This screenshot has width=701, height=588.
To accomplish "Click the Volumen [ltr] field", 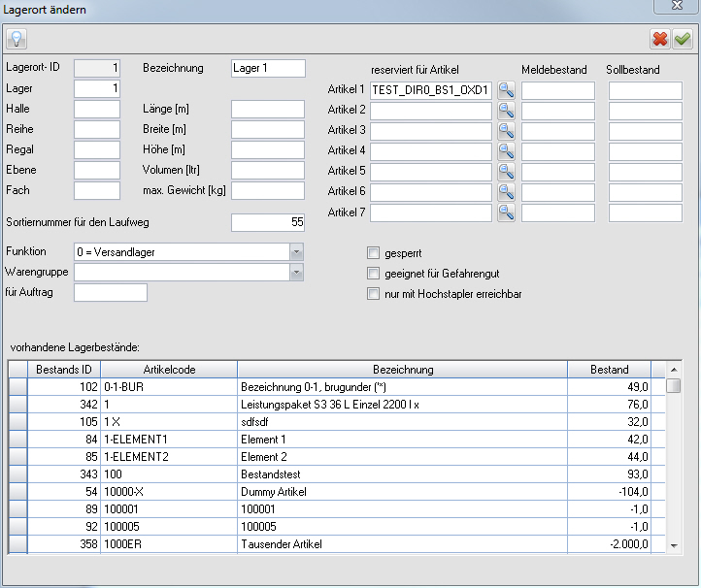I will tap(268, 170).
